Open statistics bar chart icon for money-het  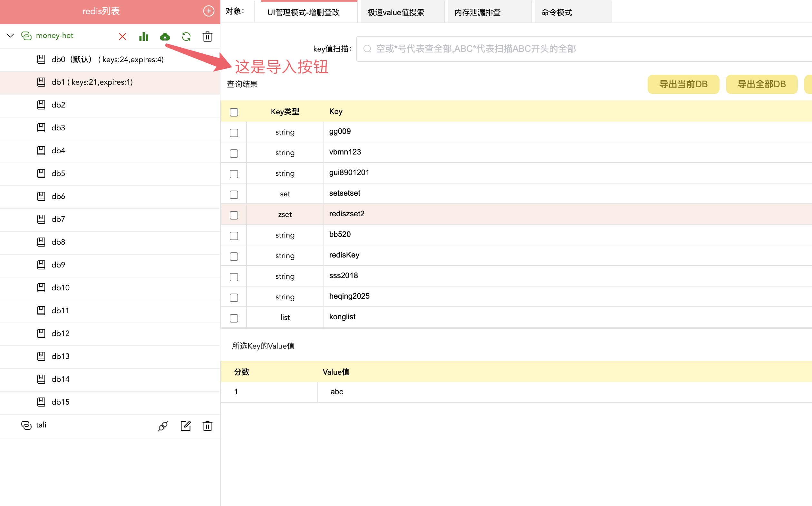point(143,36)
